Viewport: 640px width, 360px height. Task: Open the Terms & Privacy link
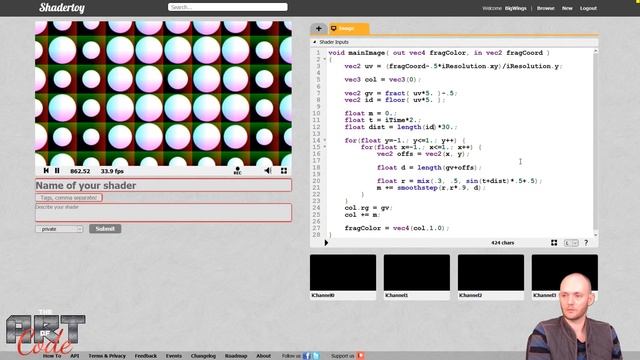pyautogui.click(x=107, y=356)
